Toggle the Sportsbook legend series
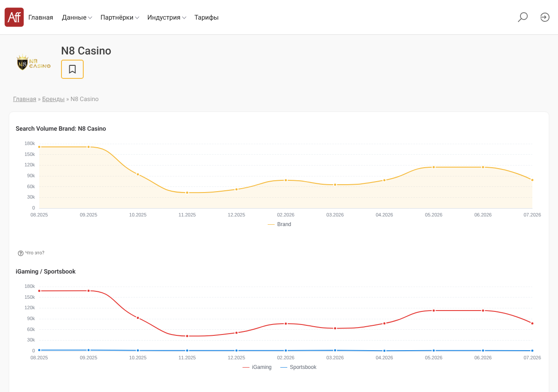This screenshot has height=392, width=558. (298, 367)
